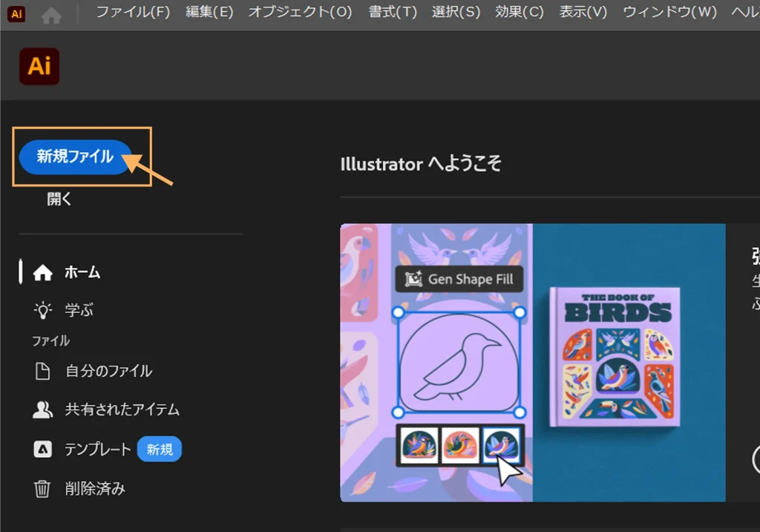Click the Gen Shape Fill label in banner
This screenshot has width=760, height=532.
point(459,279)
